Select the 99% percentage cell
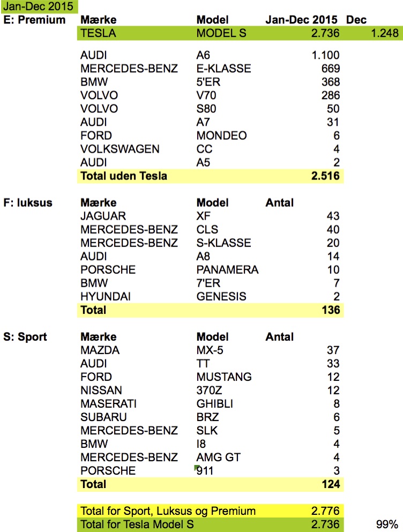This screenshot has width=403, height=532. click(x=387, y=524)
